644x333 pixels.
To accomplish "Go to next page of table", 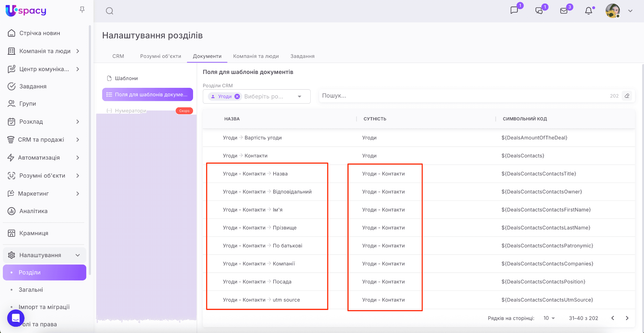I will [627, 318].
